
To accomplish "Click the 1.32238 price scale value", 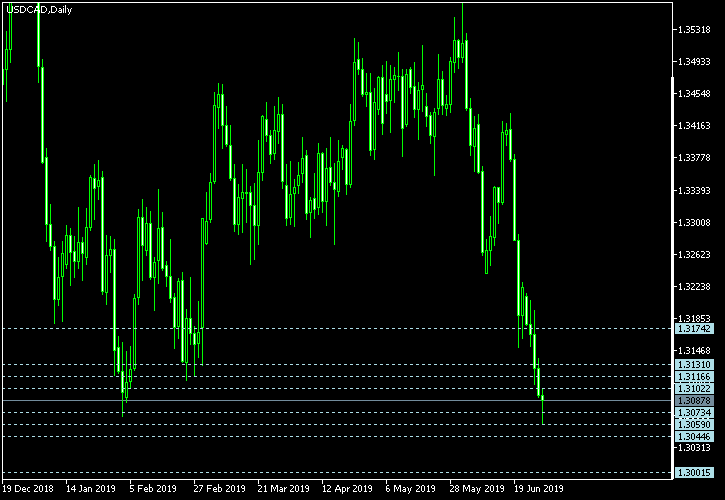I will point(694,287).
